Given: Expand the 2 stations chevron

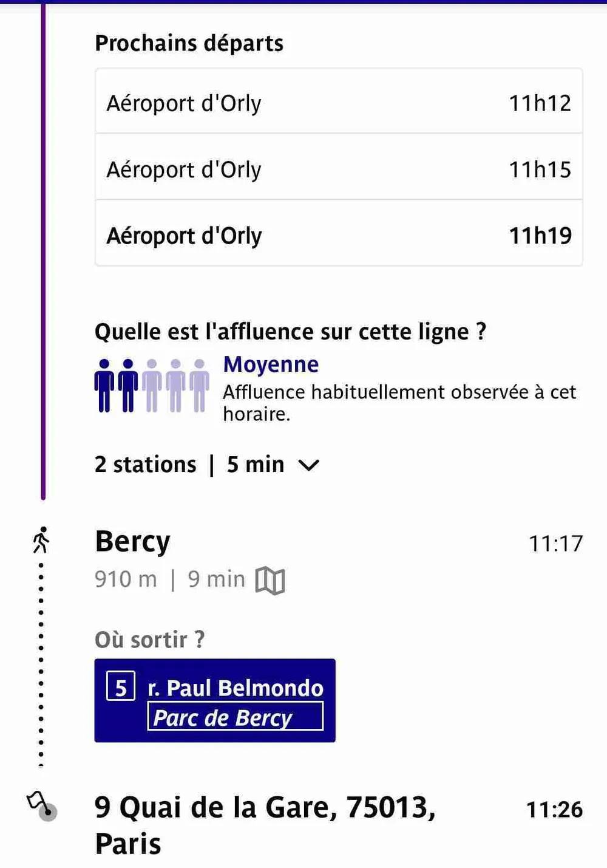Looking at the screenshot, I should 309,465.
